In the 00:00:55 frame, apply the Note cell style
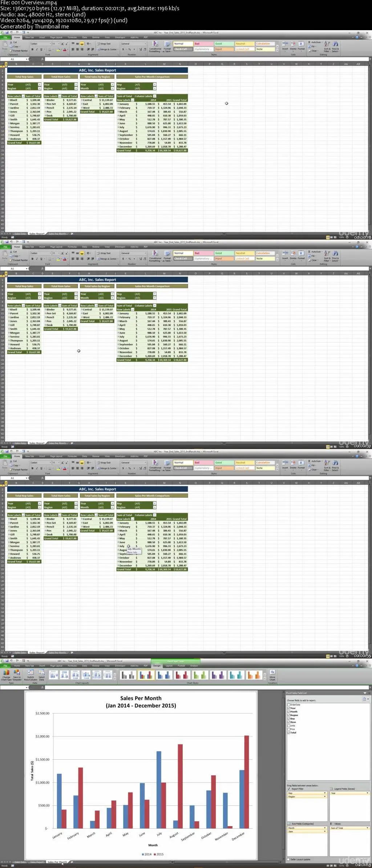Screen dimensions: 372x868 265,468
